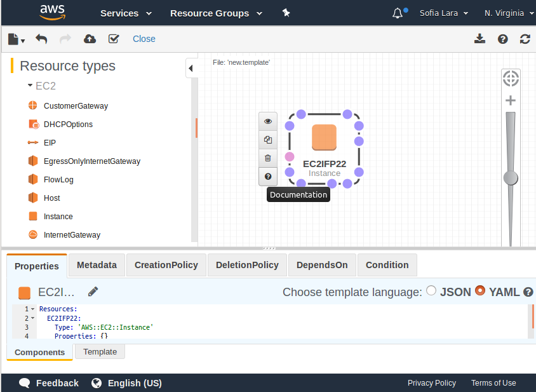
Task: Click the pencil icon to rename resource
Action: pos(93,292)
